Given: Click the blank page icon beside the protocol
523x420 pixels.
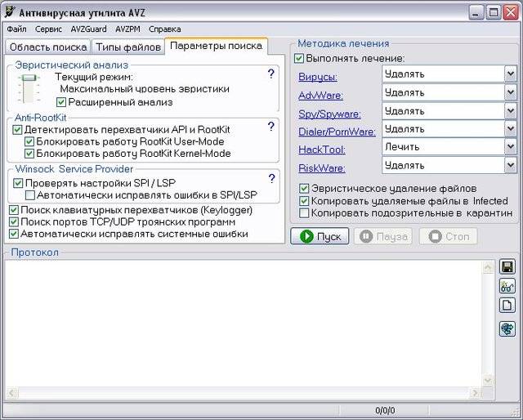Looking at the screenshot, I should (x=507, y=305).
